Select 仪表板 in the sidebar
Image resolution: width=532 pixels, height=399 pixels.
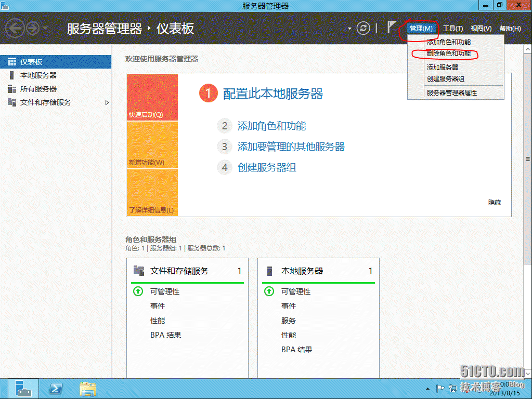[56, 62]
